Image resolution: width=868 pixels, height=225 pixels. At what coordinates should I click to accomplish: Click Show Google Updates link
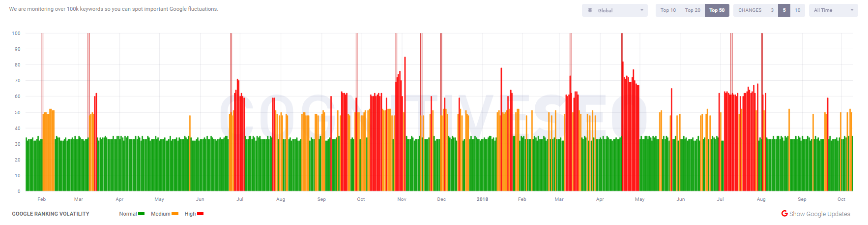click(819, 214)
